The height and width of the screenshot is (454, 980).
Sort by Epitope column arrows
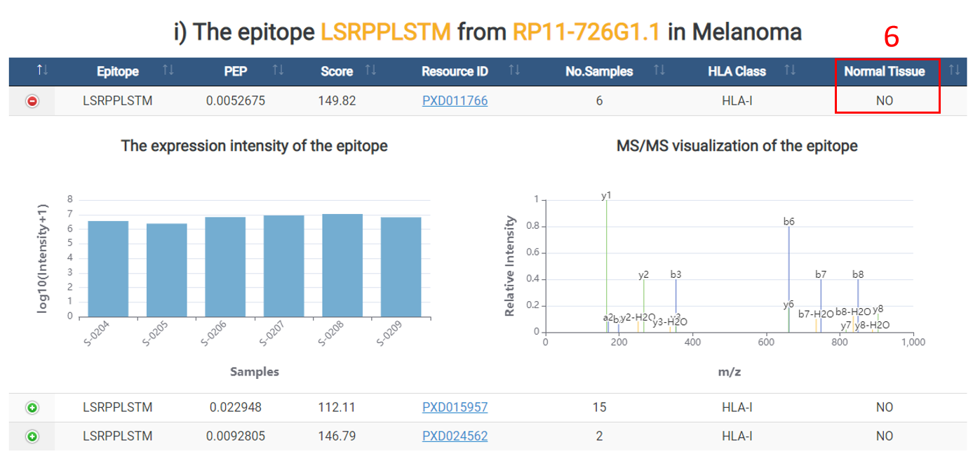[168, 70]
